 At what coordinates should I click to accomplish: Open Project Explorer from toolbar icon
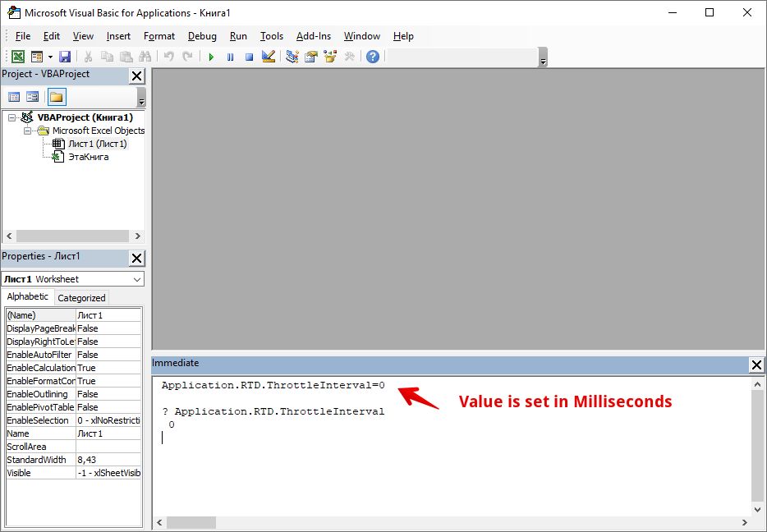[292, 57]
